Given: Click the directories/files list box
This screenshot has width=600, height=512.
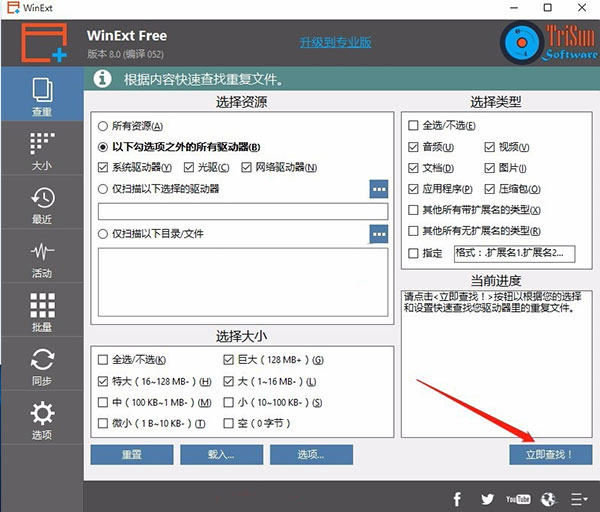Looking at the screenshot, I should (243, 282).
